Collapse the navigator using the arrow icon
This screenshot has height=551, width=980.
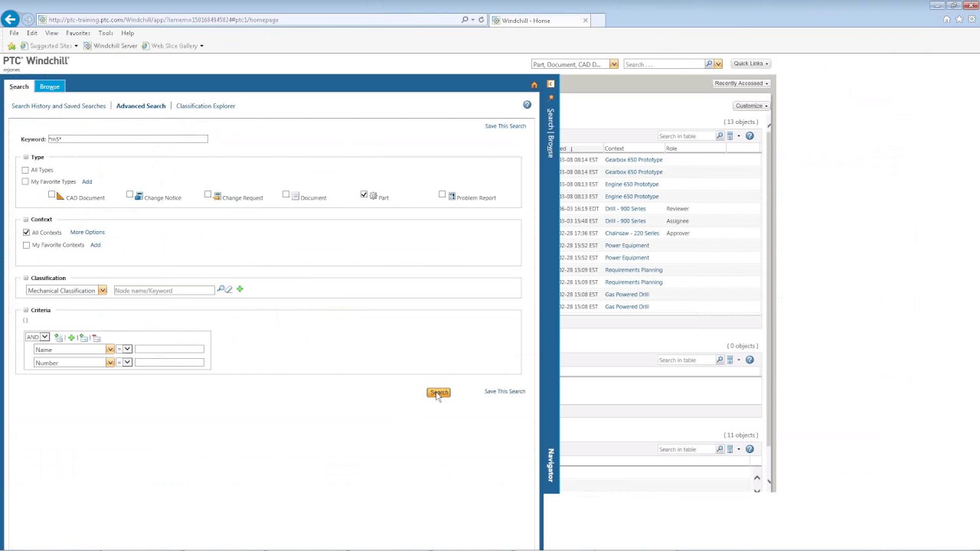pyautogui.click(x=550, y=84)
